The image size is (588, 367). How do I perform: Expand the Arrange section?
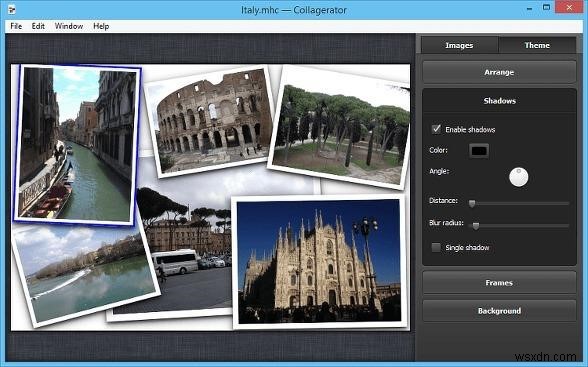[499, 72]
